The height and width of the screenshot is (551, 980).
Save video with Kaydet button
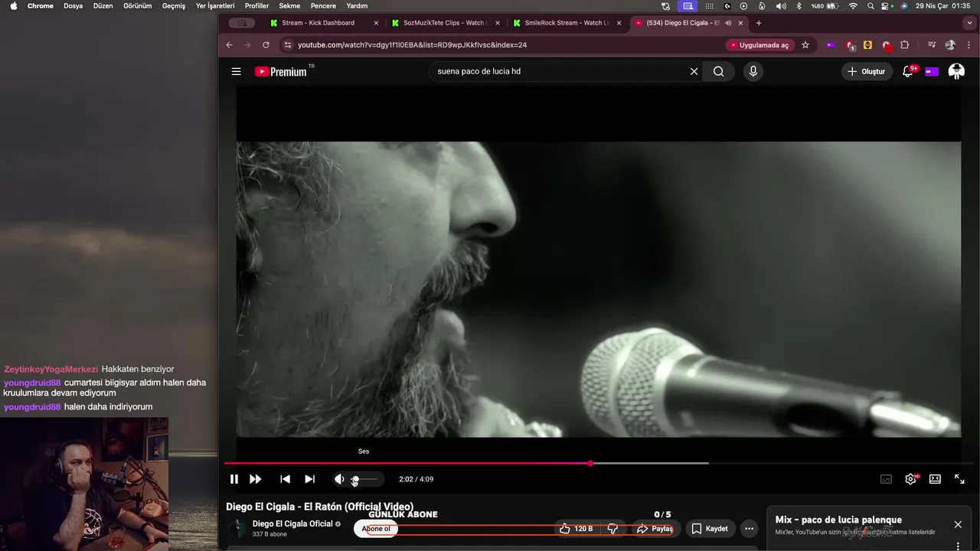710,529
